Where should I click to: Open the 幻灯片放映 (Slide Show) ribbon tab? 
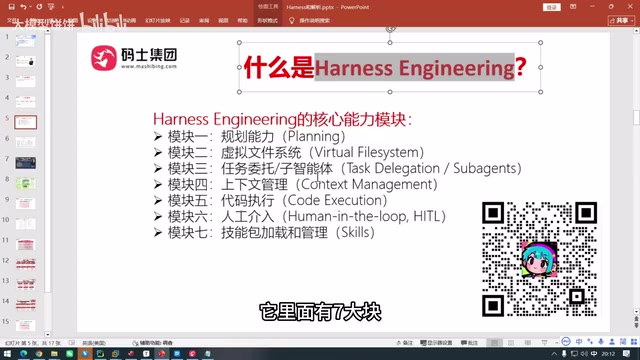(158, 20)
